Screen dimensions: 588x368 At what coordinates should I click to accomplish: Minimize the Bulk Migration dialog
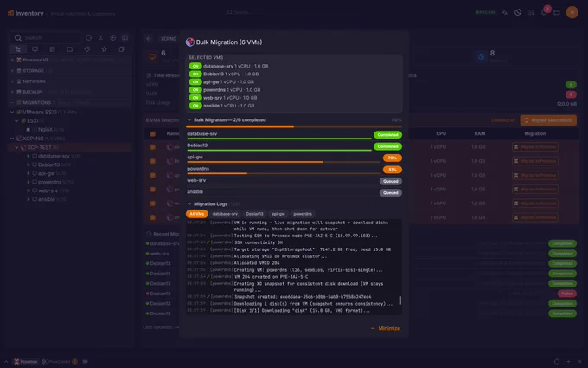click(x=386, y=328)
